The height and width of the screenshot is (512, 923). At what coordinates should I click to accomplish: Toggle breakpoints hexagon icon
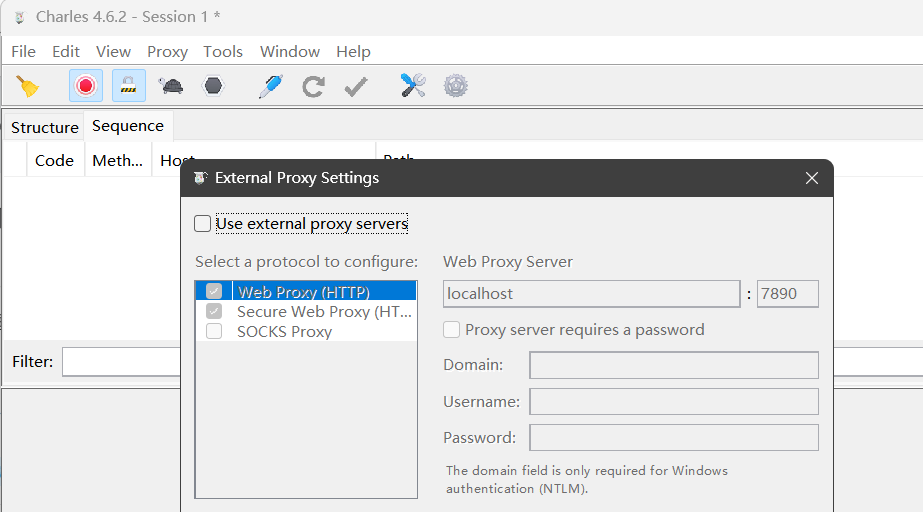click(x=213, y=86)
